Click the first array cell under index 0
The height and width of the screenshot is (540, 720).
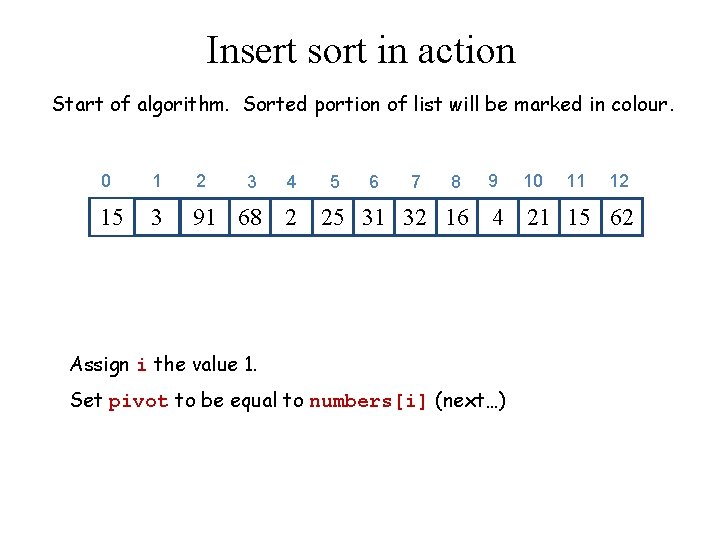point(112,218)
